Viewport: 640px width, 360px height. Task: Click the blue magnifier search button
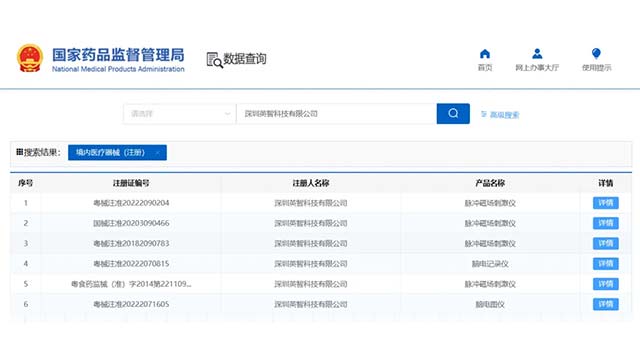(x=453, y=113)
